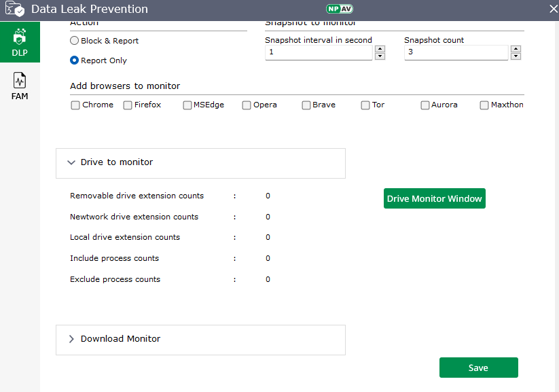Click the NPAV logo badge
This screenshot has height=392, width=559.
[x=338, y=10]
